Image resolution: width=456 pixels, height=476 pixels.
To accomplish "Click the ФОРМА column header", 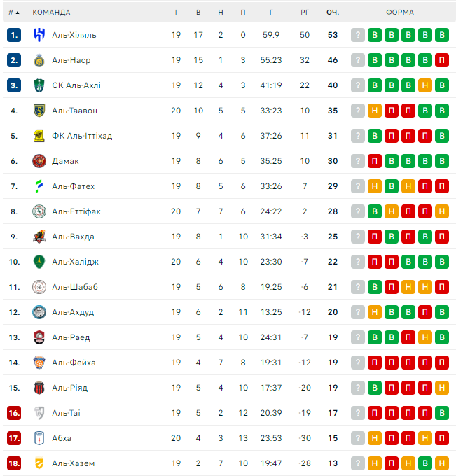I will (399, 12).
